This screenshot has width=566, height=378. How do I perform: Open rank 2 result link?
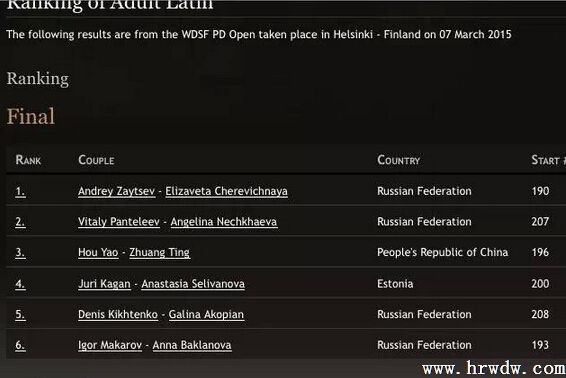click(x=20, y=222)
